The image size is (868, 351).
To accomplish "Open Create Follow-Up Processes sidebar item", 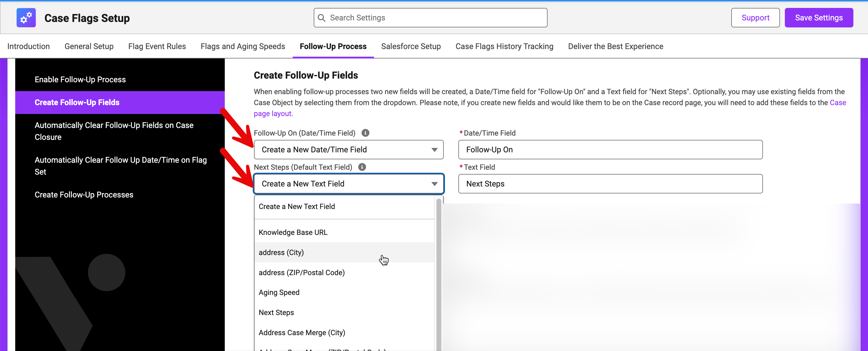I will point(120,195).
